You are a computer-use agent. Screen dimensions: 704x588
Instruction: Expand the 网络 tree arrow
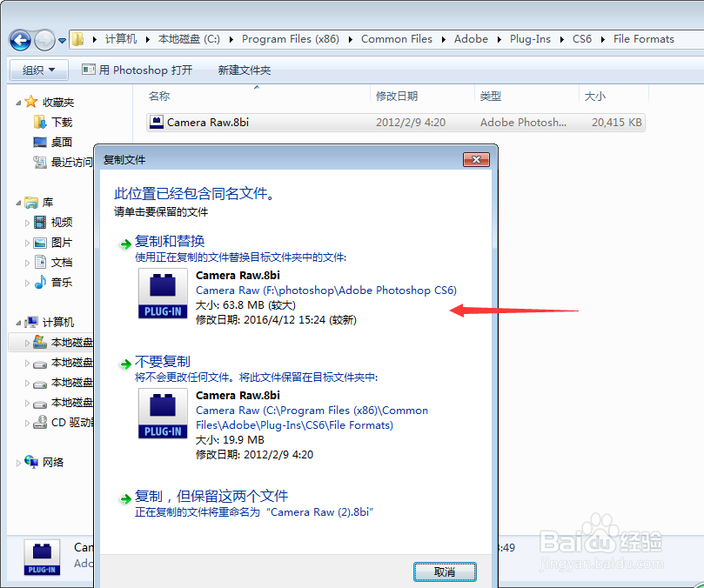(x=18, y=463)
